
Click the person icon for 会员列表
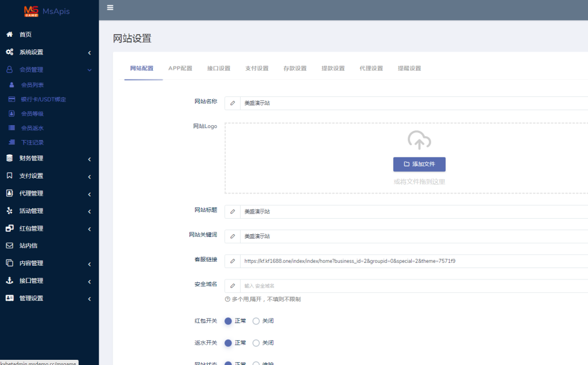11,85
